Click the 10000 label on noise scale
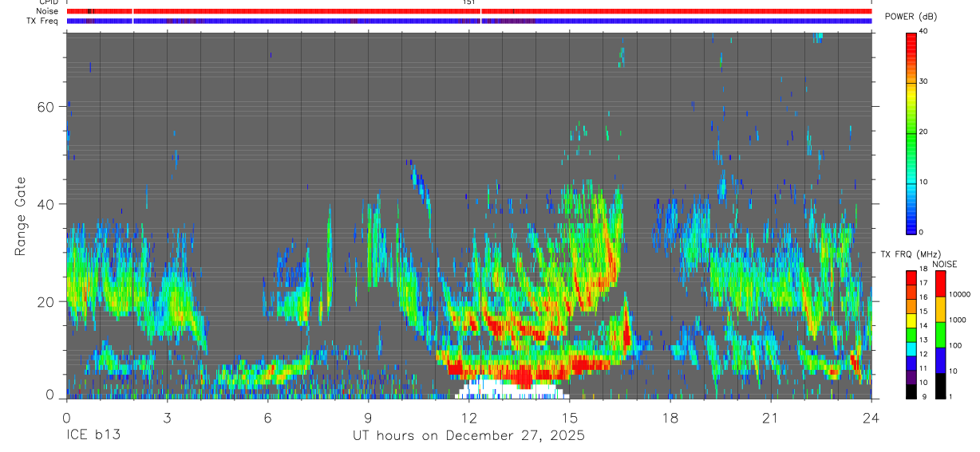Image resolution: width=980 pixels, height=452 pixels. click(961, 294)
